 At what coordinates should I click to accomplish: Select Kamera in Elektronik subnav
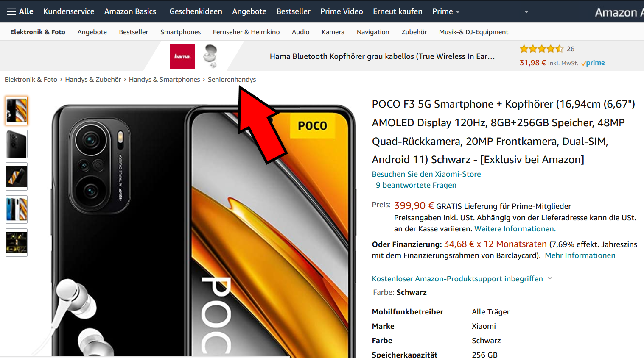(x=333, y=32)
